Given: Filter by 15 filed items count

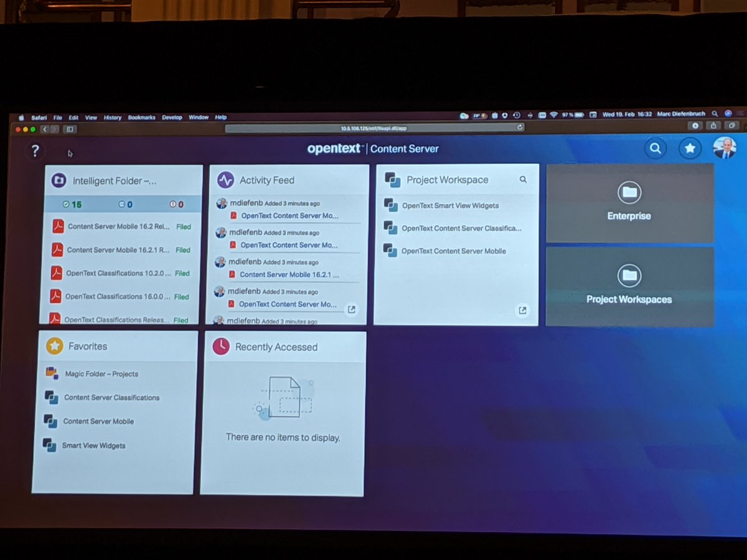Looking at the screenshot, I should click(72, 204).
